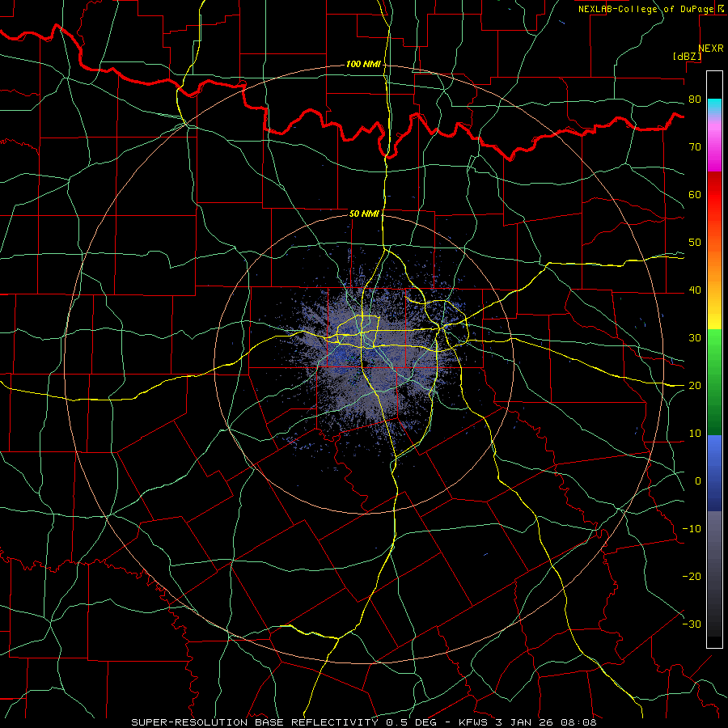Viewport: 728px width, 728px height.
Task: Click the 80 dBZ scale label
Action: (x=695, y=99)
